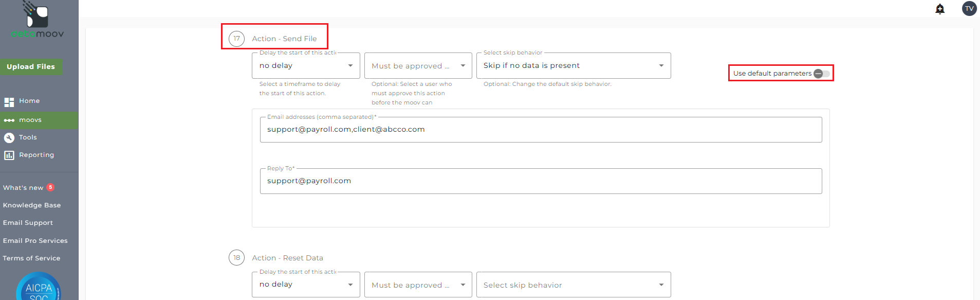
Task: Open the delay dropdown for Send File
Action: pos(306,66)
